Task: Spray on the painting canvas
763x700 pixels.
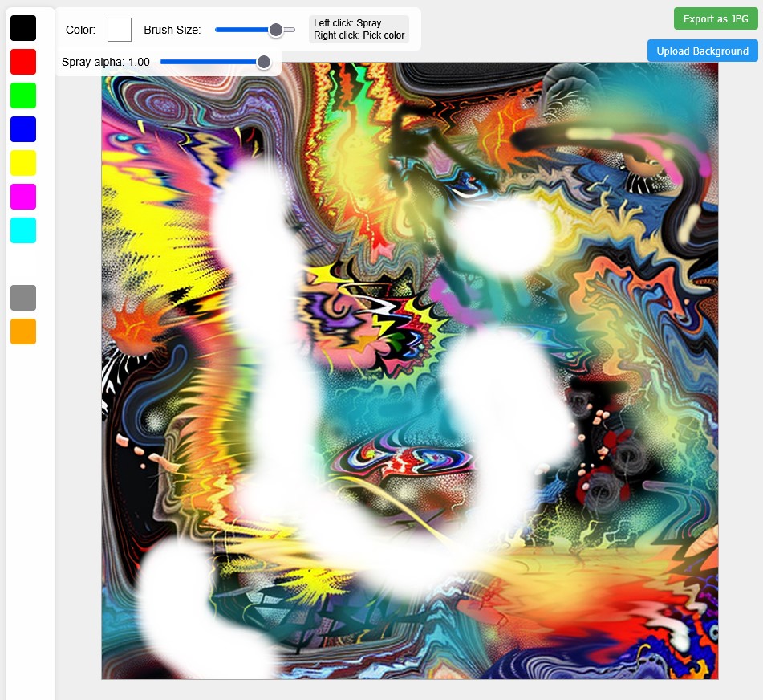Action: 410,370
